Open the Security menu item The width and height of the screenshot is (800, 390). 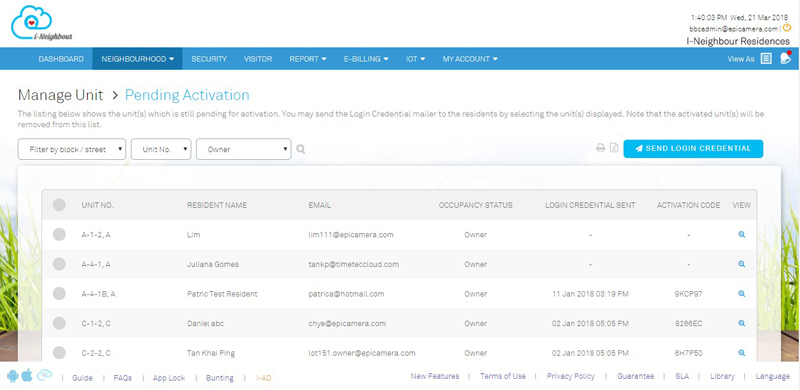point(209,59)
